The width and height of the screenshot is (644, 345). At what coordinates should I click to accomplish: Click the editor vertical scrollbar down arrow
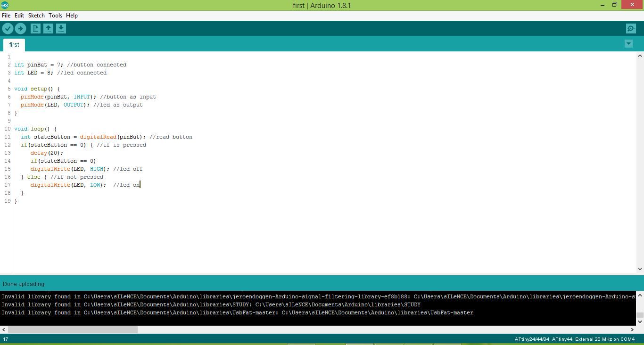[640, 269]
